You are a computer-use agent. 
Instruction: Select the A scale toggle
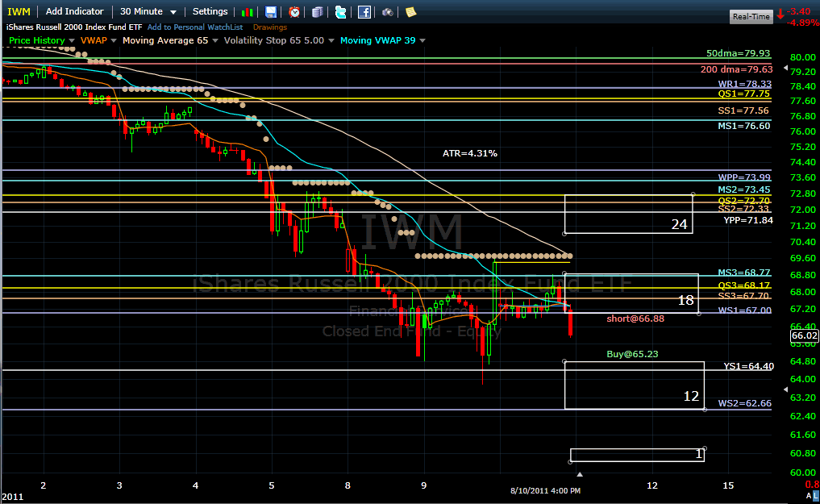pyautogui.click(x=809, y=496)
